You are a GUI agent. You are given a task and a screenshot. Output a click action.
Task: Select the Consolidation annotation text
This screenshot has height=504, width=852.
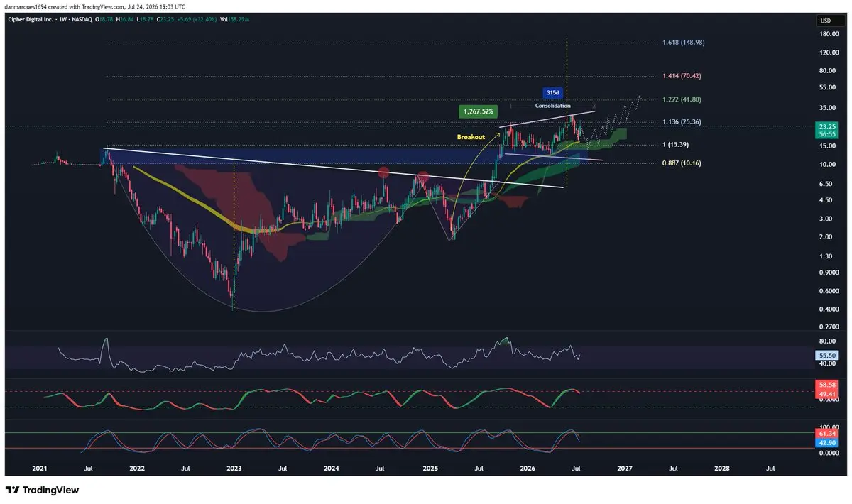tap(552, 106)
